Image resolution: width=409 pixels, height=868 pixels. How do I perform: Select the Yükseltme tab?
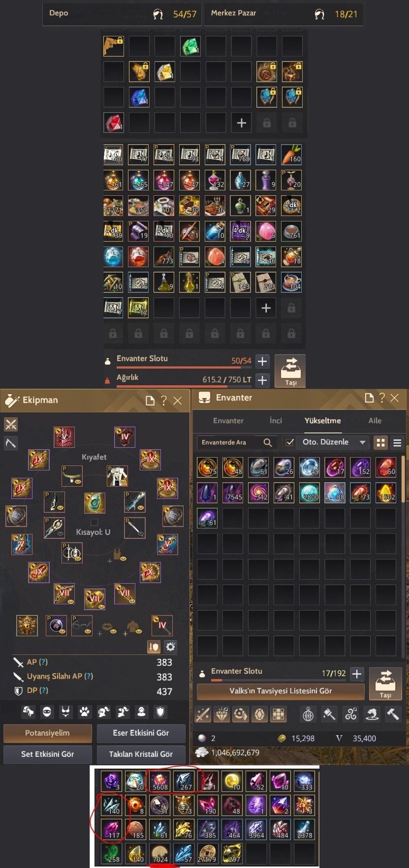click(322, 421)
